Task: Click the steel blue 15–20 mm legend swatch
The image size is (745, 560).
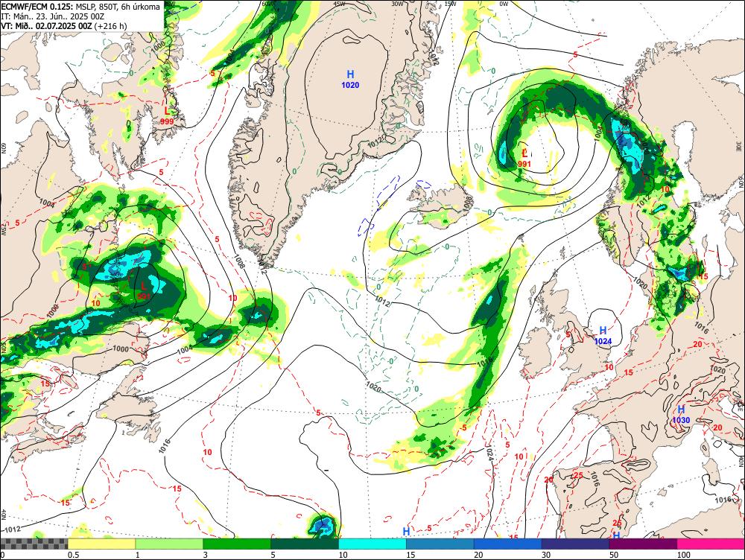Action: tap(440, 544)
